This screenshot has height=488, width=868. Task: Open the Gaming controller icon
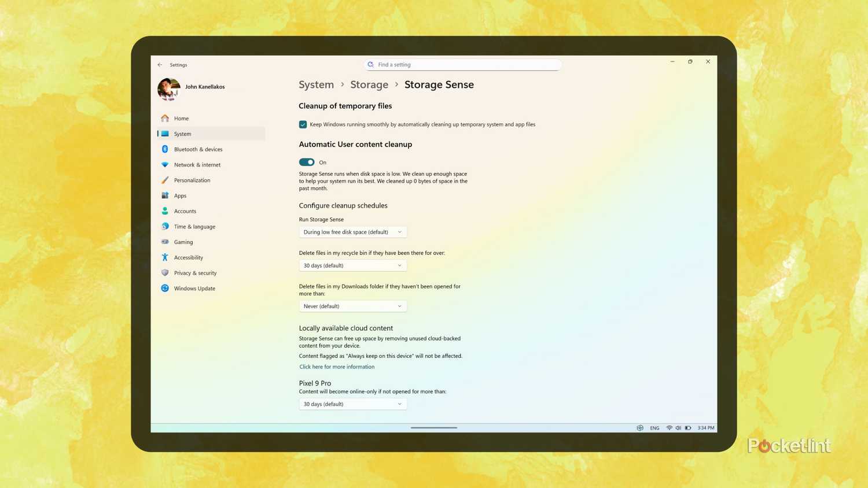click(165, 242)
